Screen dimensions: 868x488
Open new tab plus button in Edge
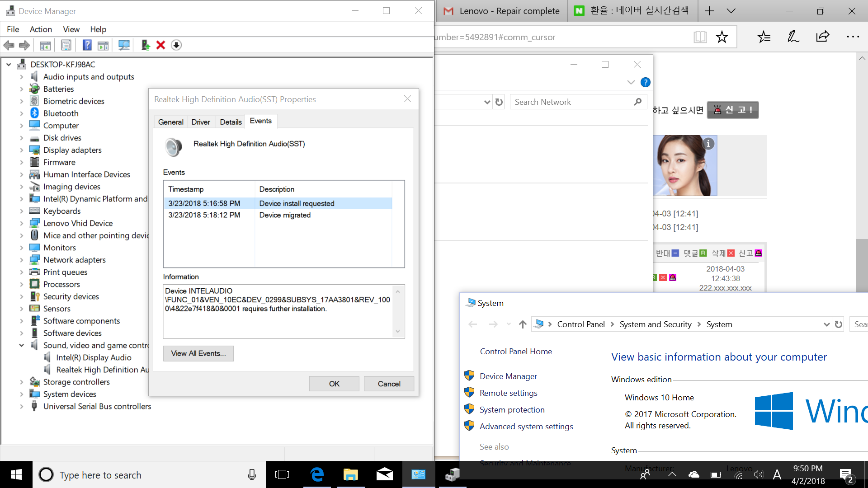[709, 11]
